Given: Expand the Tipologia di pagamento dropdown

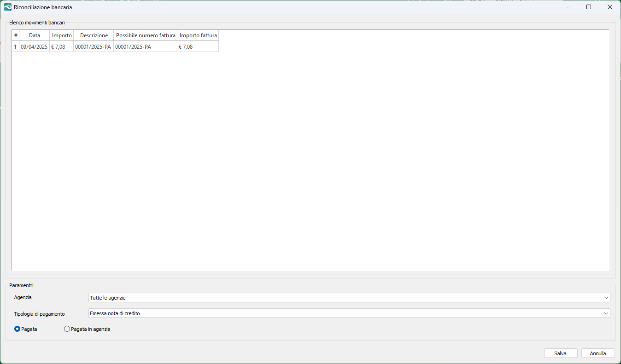Looking at the screenshot, I should coord(349,313).
